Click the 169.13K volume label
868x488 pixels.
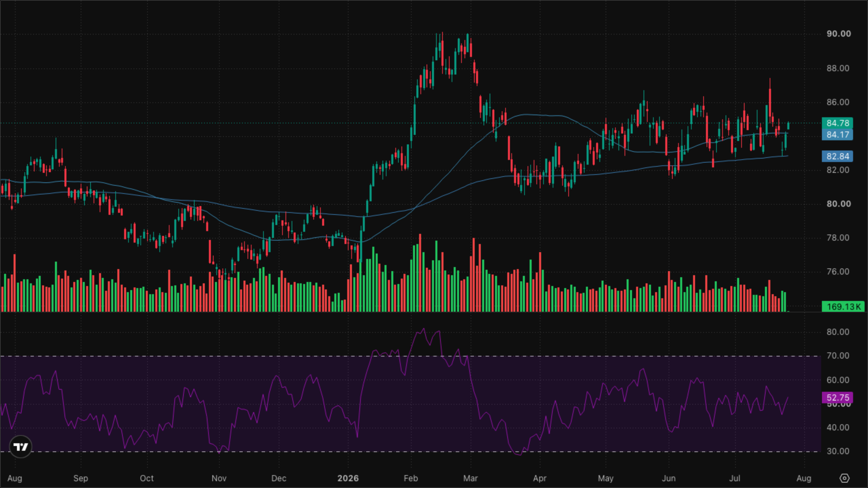coord(843,307)
